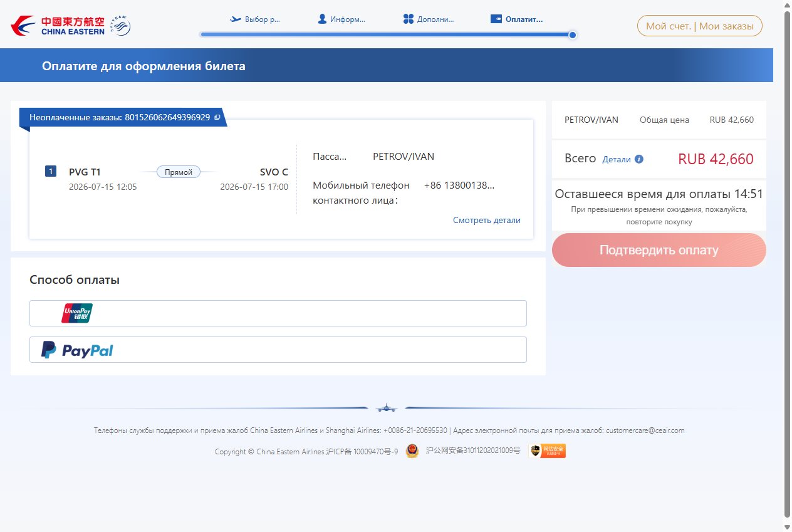Click arrival time 2026-07-15 17:00
This screenshot has width=792, height=532.
tap(254, 187)
